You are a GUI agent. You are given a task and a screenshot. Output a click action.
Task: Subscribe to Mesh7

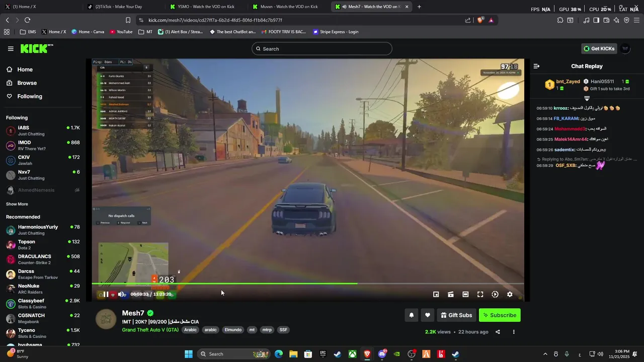tap(500, 315)
